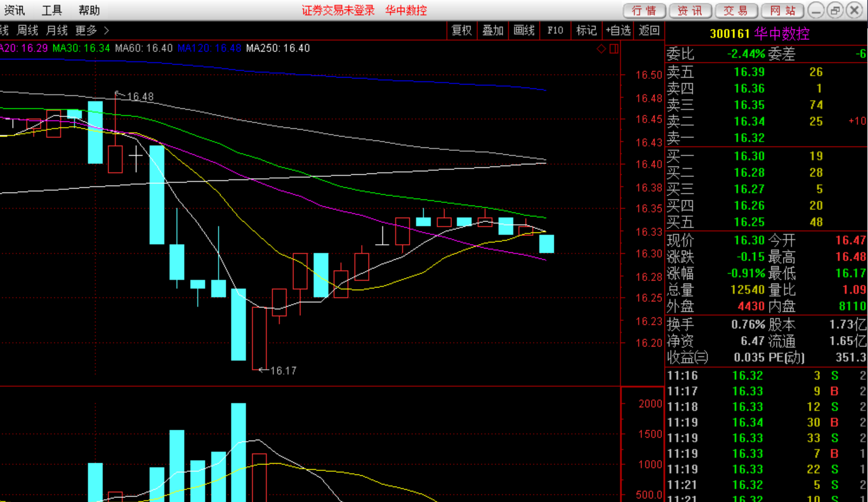
Task: Open the 帮助 menu
Action: (x=89, y=10)
